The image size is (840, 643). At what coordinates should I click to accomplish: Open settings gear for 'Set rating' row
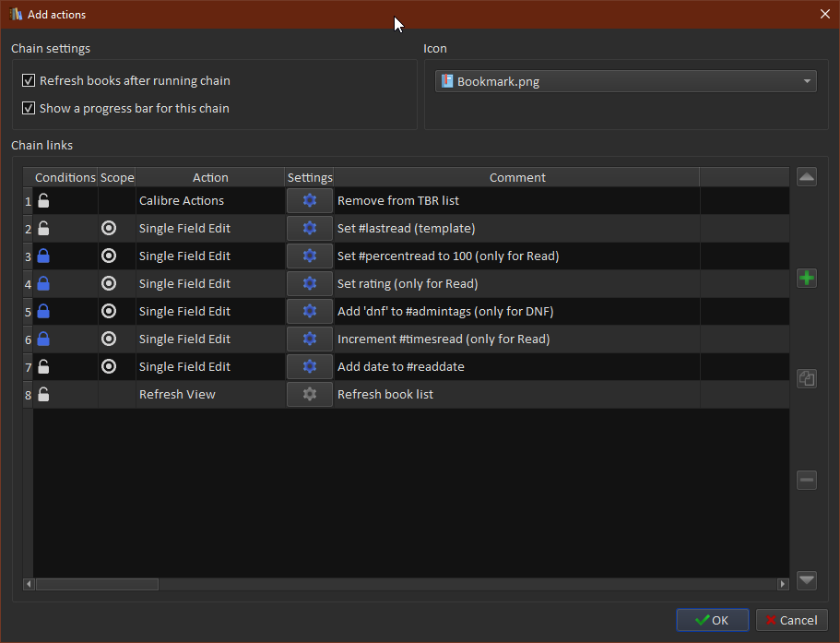coord(310,283)
